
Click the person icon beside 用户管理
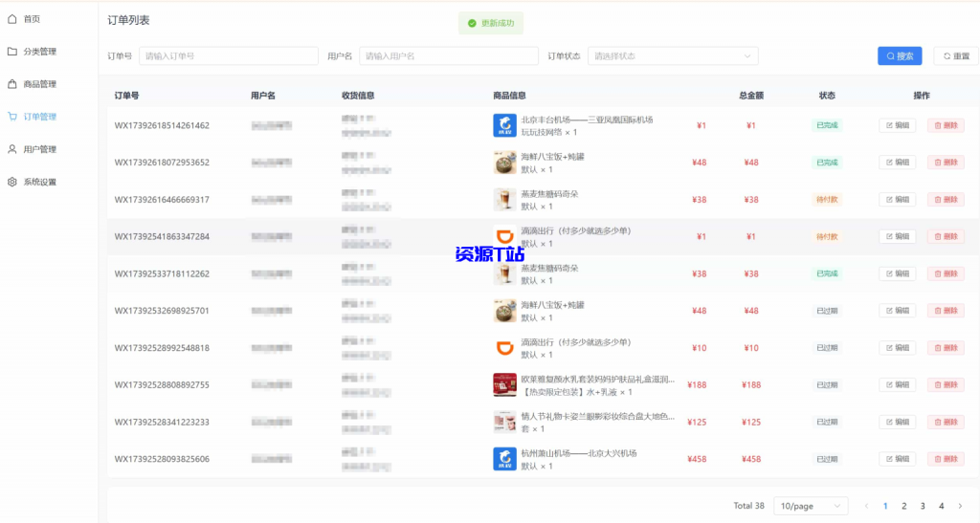pos(11,149)
